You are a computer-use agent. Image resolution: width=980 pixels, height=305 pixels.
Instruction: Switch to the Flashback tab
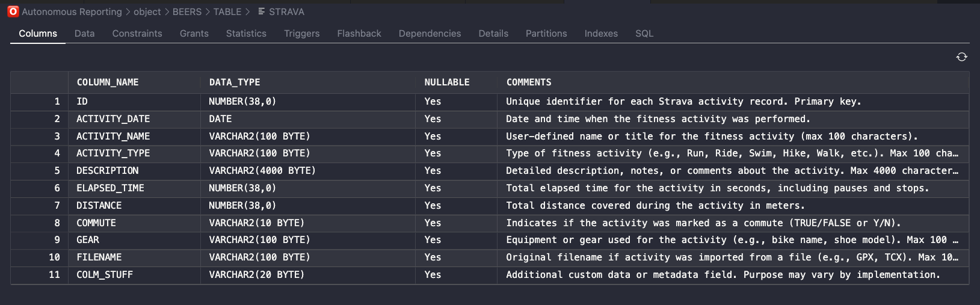(x=359, y=34)
